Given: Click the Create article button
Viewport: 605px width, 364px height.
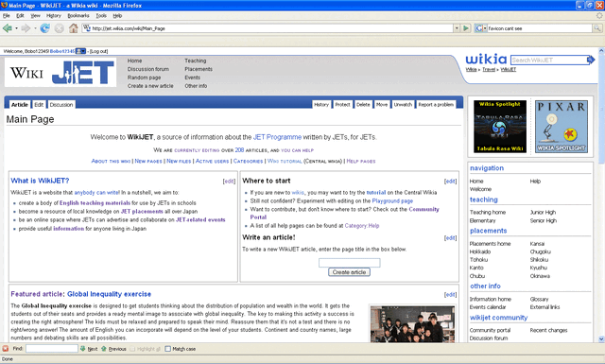Looking at the screenshot, I should click(349, 272).
